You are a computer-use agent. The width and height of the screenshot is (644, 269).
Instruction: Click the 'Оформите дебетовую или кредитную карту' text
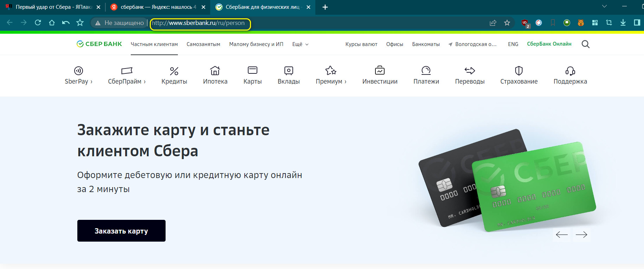pyautogui.click(x=189, y=182)
